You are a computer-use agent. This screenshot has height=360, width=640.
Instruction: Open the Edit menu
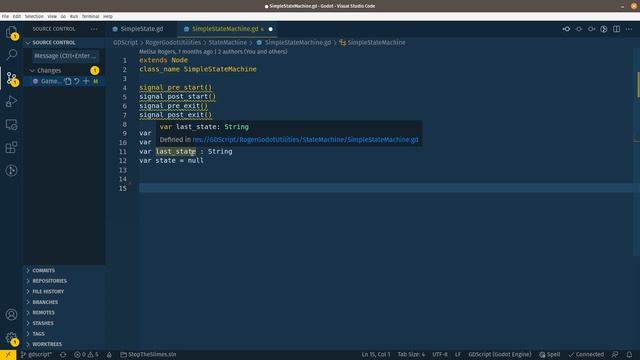tap(17, 17)
